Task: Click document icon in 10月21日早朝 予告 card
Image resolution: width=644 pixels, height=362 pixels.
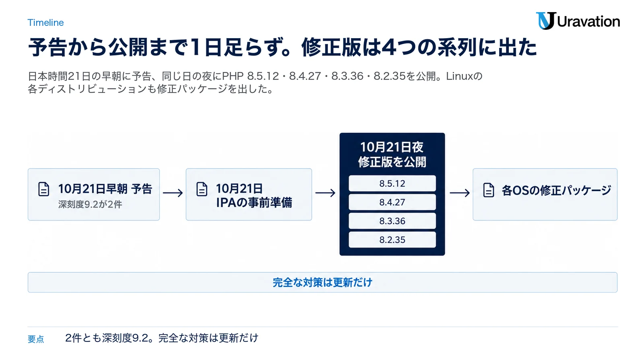Action: (43, 189)
